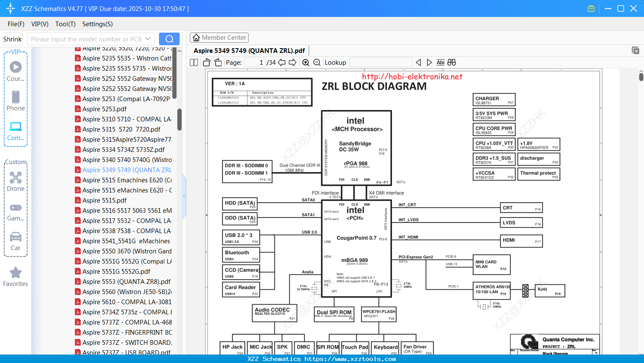The height and width of the screenshot is (363, 644).
Task: Open the Course section in the sidebar
Action: point(16,71)
